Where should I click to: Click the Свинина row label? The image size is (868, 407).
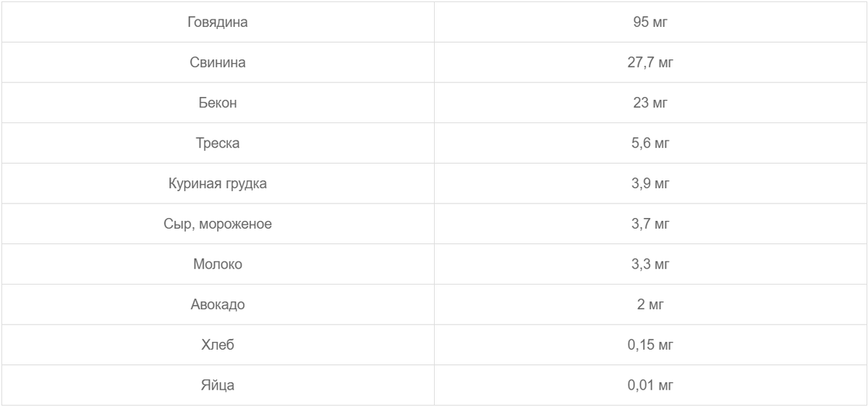[x=218, y=62]
